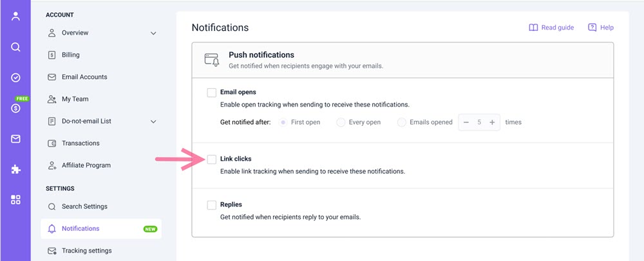Check the Replies checkbox

(x=211, y=205)
